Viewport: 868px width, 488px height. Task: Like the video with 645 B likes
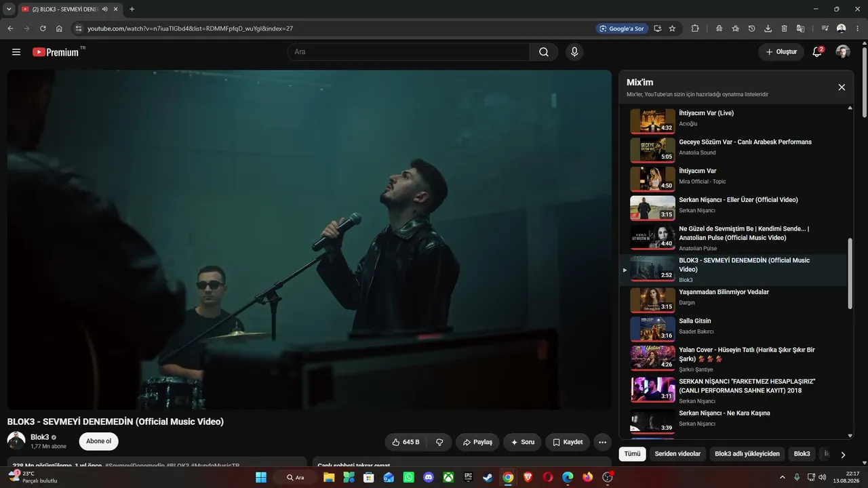[406, 442]
